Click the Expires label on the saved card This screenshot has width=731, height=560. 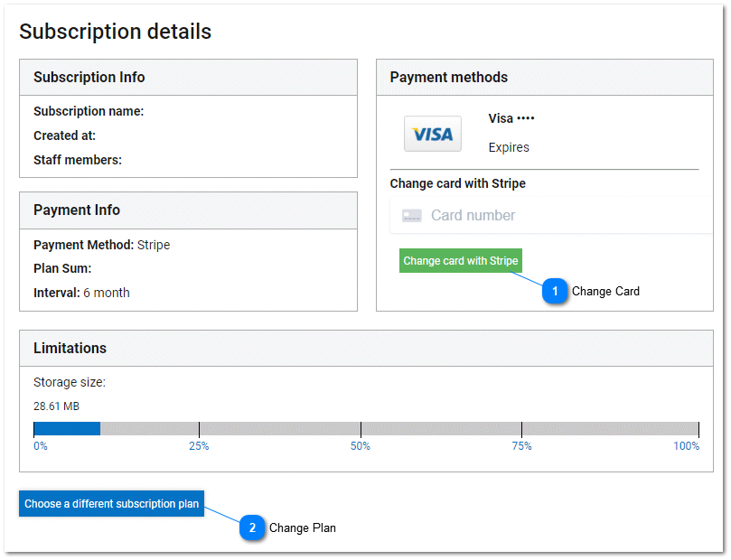point(508,146)
